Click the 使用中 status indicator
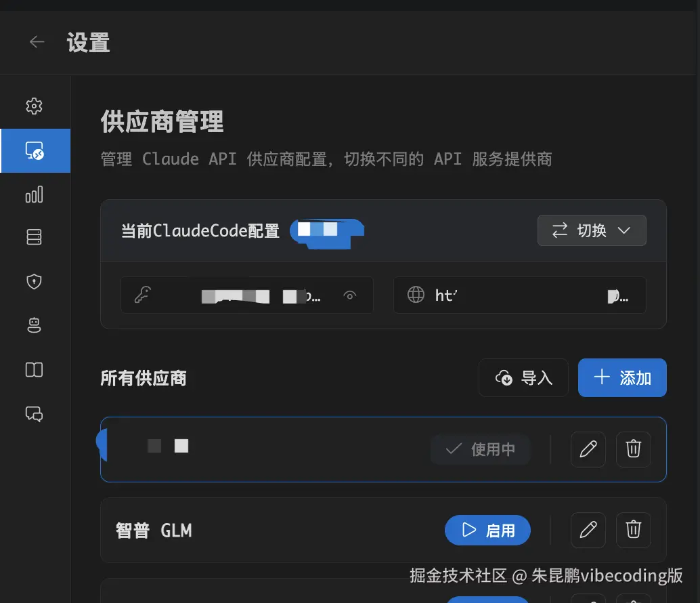 pyautogui.click(x=480, y=449)
